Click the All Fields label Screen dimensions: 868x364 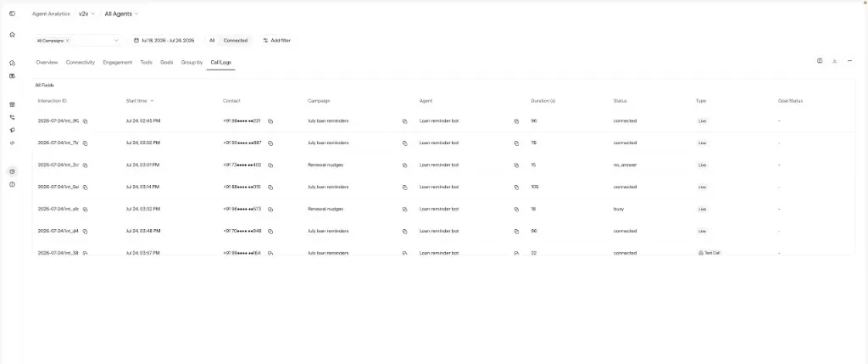click(x=45, y=86)
